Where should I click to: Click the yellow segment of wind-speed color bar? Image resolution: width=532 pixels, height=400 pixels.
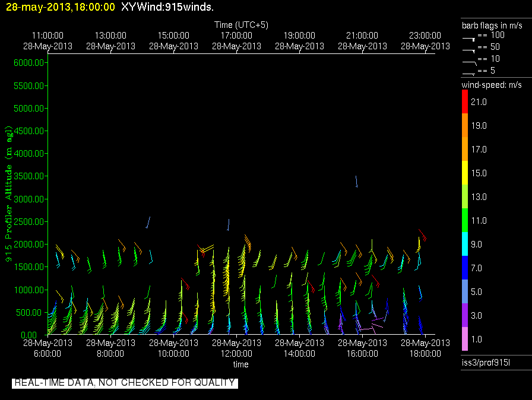465,173
